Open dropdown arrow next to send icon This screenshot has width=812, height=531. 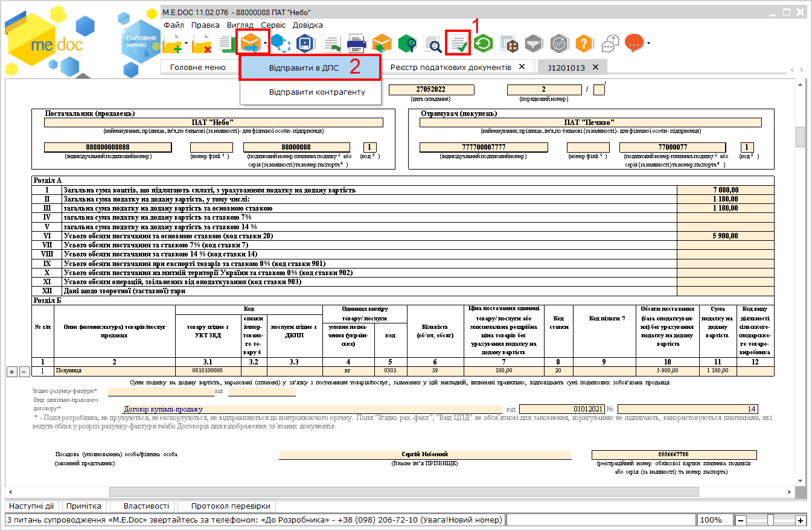pyautogui.click(x=266, y=43)
